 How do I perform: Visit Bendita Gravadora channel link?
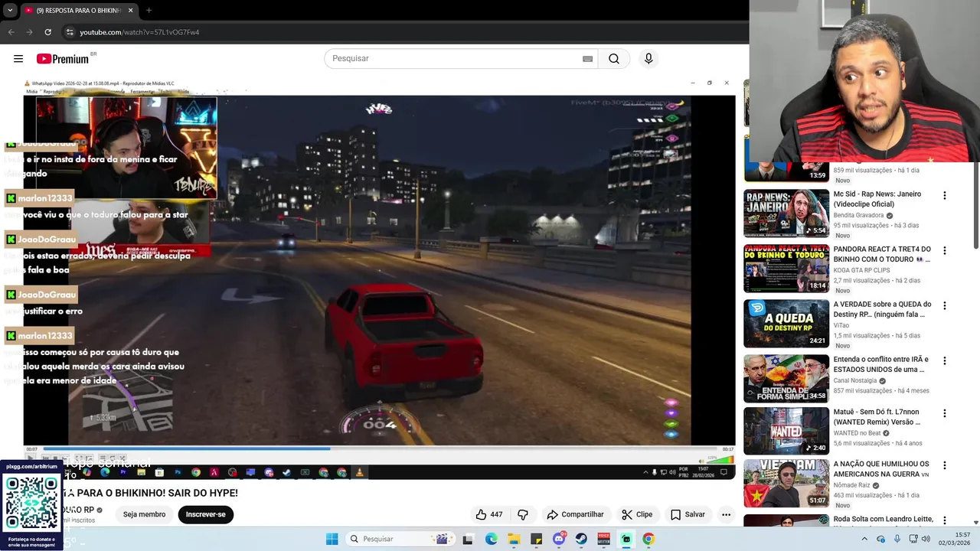[x=858, y=215]
